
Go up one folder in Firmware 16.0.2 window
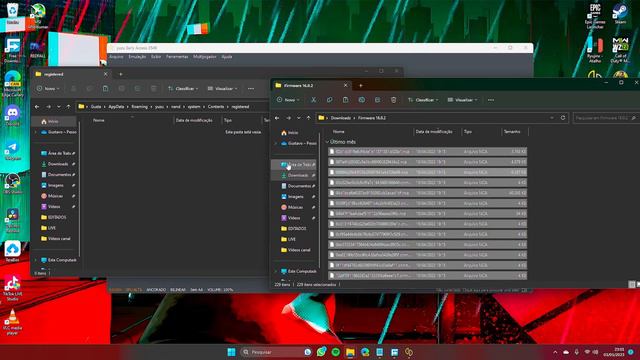tap(309, 118)
